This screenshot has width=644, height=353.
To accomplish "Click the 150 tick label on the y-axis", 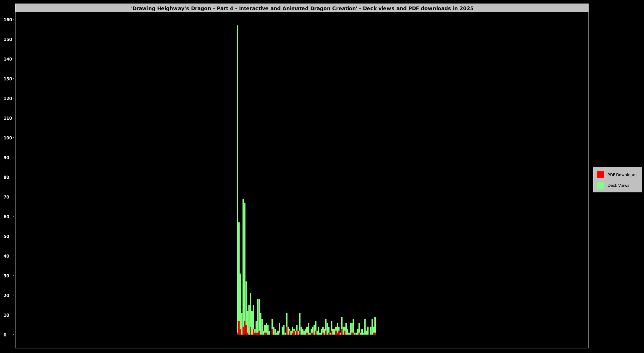I will (8, 39).
